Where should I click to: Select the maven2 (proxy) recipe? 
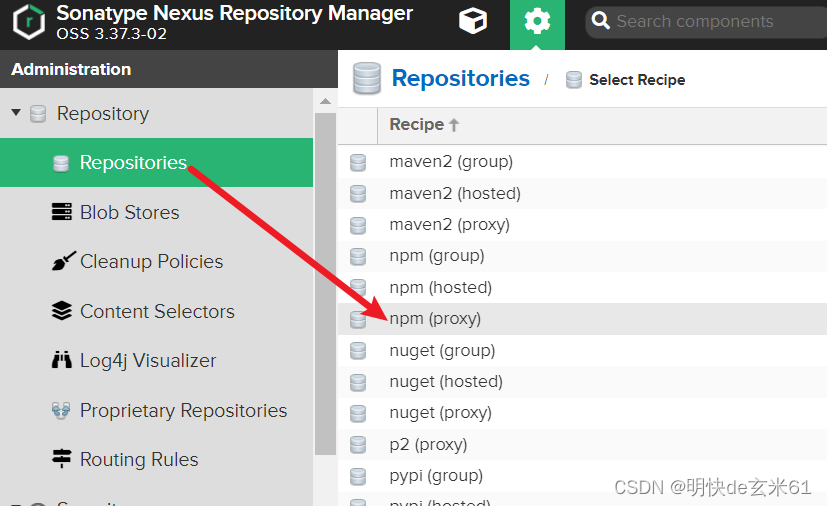click(x=449, y=225)
